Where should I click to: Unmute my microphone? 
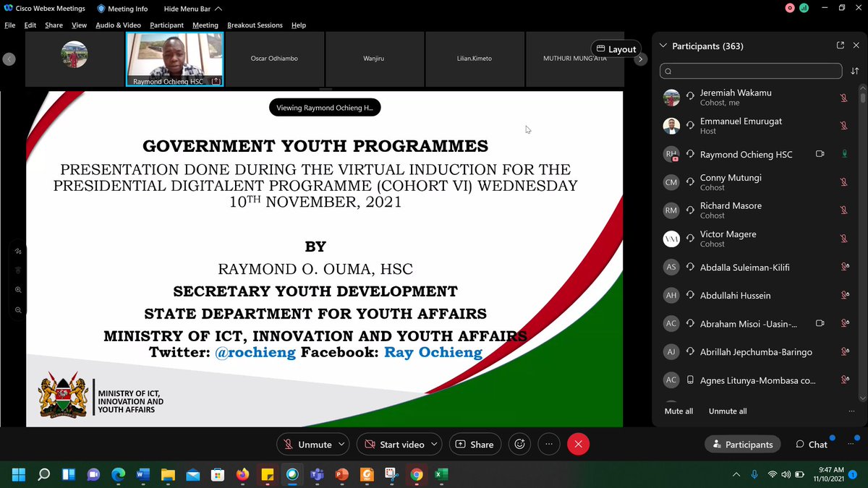[x=307, y=444]
